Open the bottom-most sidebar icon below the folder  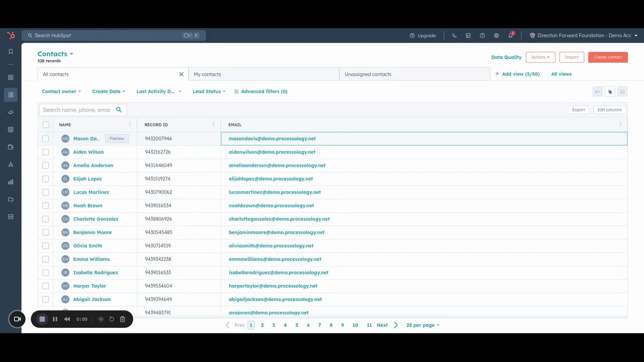click(11, 217)
